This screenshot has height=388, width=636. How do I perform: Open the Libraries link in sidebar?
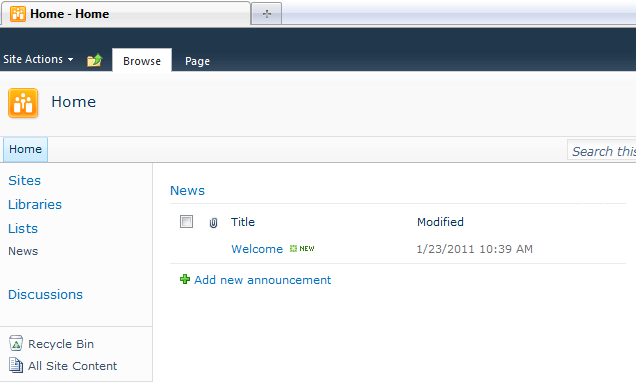pos(35,204)
